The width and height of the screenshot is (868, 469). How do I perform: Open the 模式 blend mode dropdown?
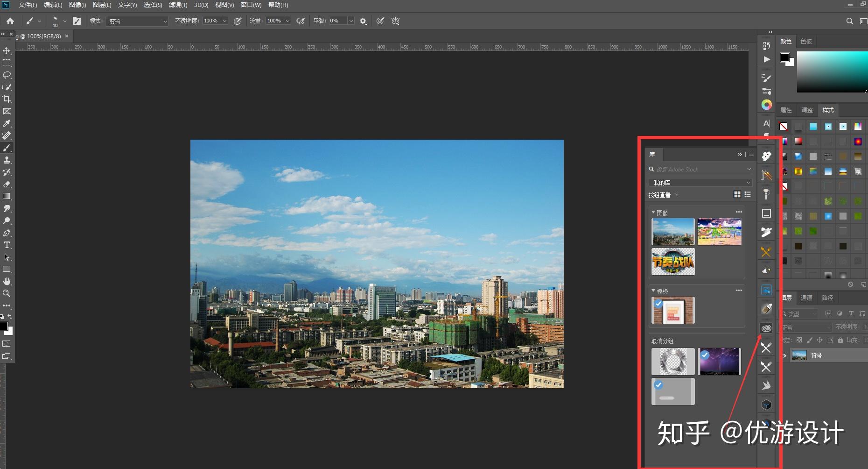(x=137, y=21)
